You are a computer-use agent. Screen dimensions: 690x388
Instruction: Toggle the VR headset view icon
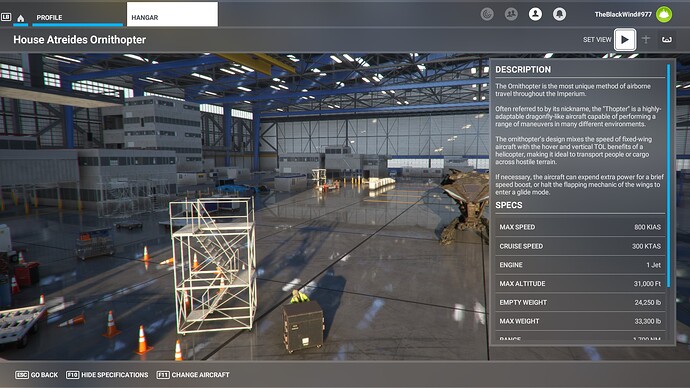[667, 40]
